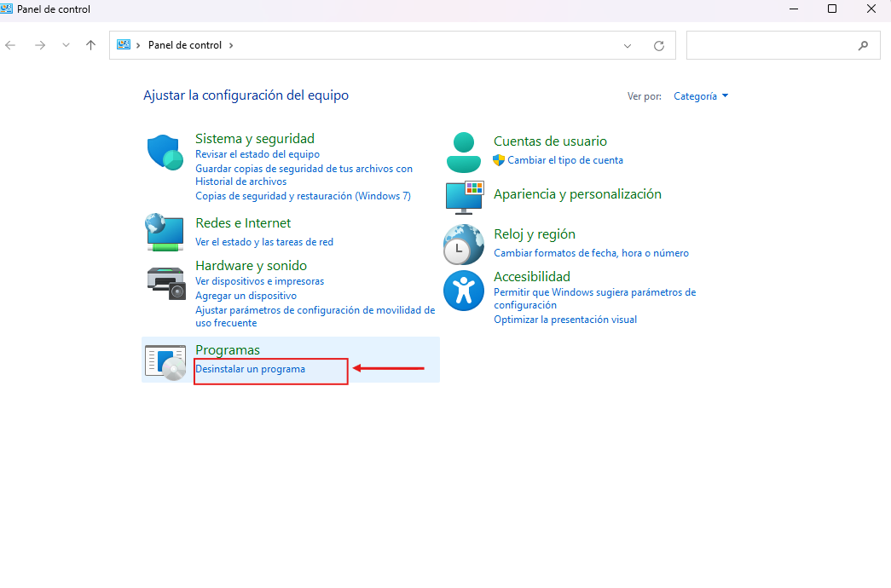Open Copias de seguridad y restauración (Windows 7)
The image size is (891, 588).
(x=303, y=196)
